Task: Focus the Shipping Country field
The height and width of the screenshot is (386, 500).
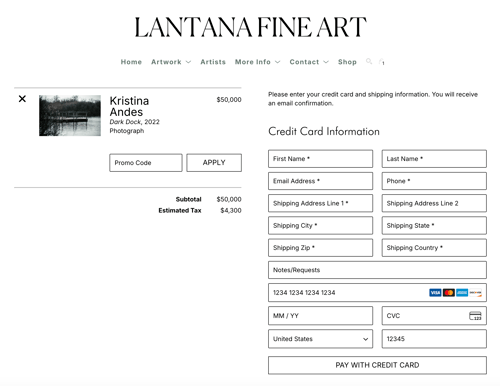Action: click(x=434, y=248)
